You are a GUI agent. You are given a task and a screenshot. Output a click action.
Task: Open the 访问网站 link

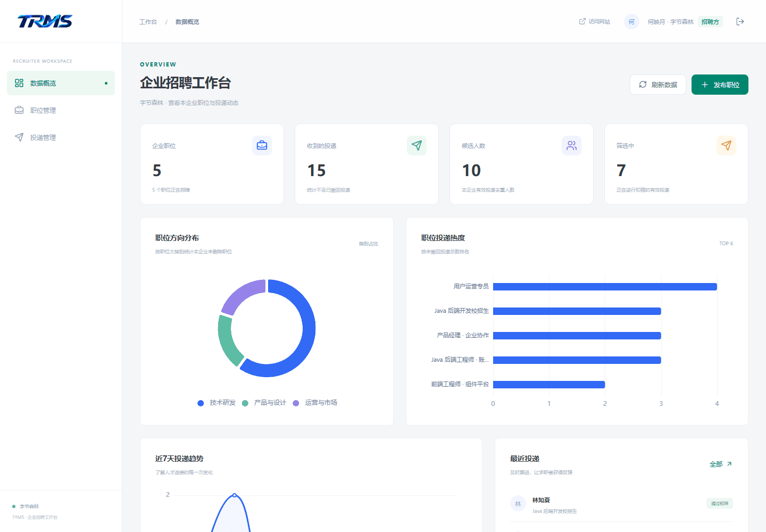point(595,22)
